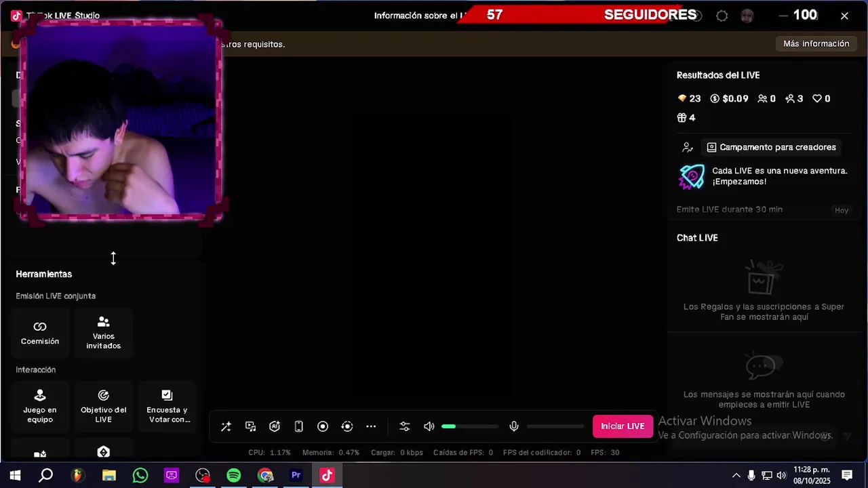Image resolution: width=868 pixels, height=488 pixels.
Task: Open the Varios invitados tool
Action: coord(103,332)
